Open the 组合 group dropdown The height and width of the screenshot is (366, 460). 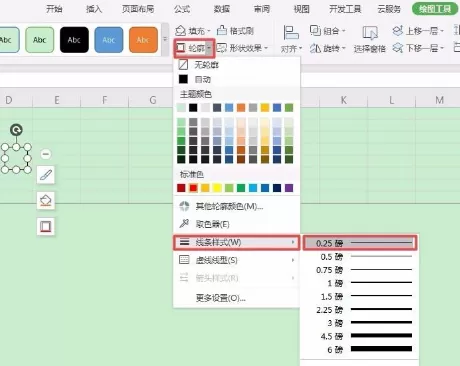pyautogui.click(x=327, y=31)
